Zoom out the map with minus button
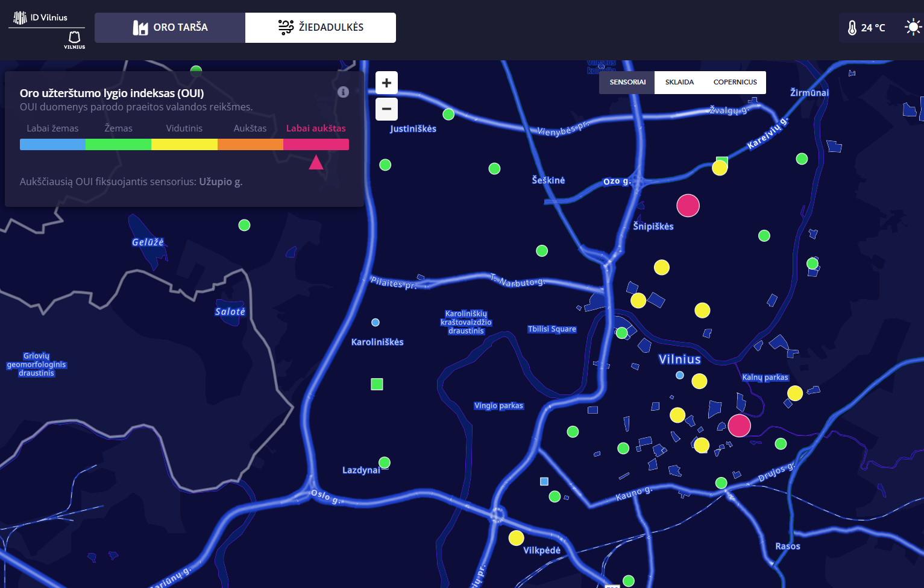The height and width of the screenshot is (588, 924). [386, 109]
